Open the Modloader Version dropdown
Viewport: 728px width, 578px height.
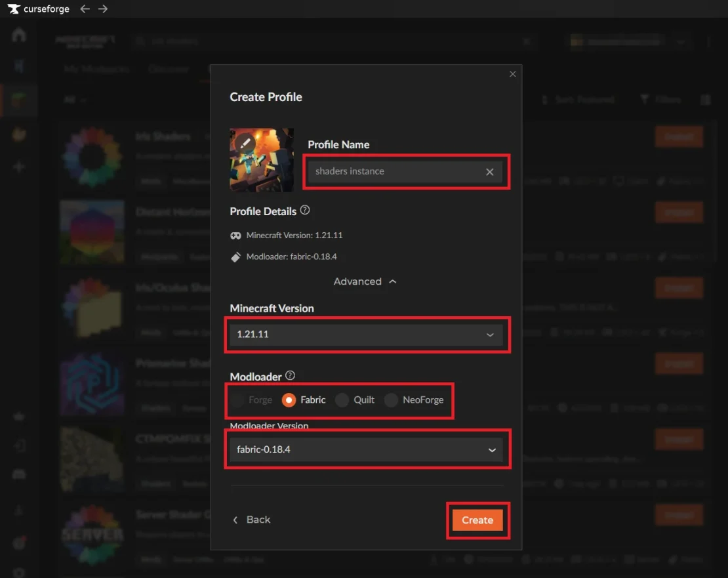pyautogui.click(x=367, y=449)
